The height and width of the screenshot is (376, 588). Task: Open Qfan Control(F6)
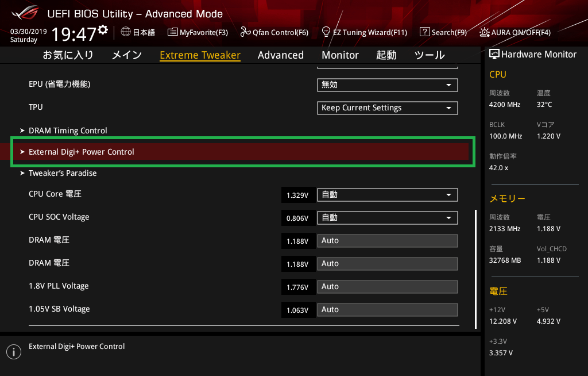tap(274, 32)
